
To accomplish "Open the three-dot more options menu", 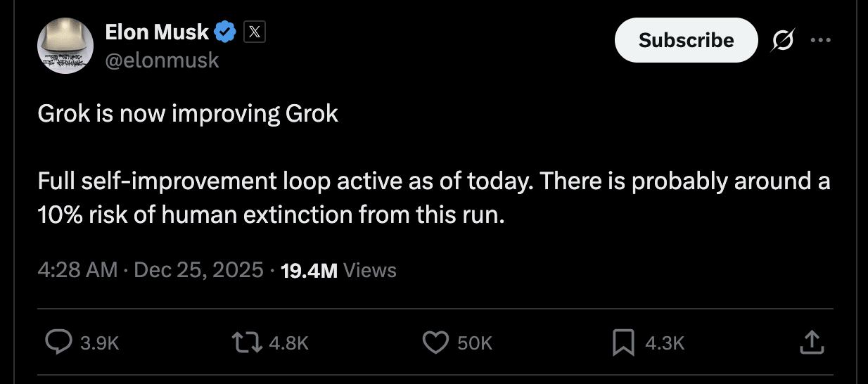I will (820, 40).
